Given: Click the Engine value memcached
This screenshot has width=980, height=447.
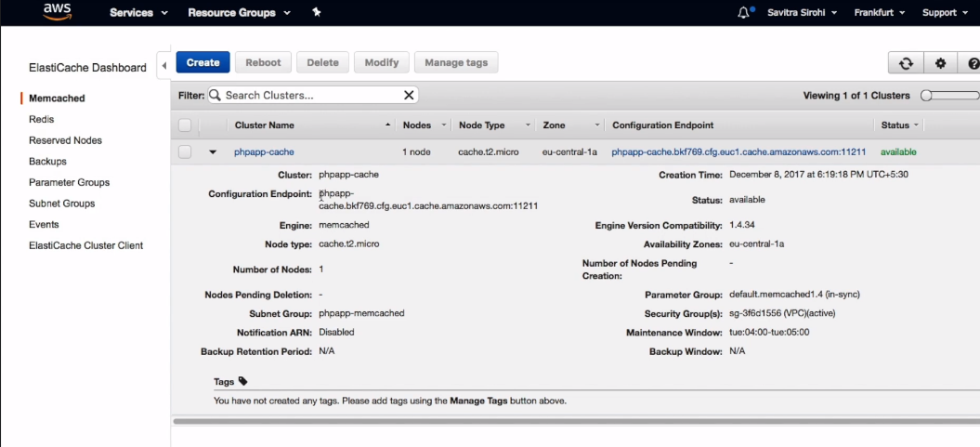Looking at the screenshot, I should pos(344,225).
